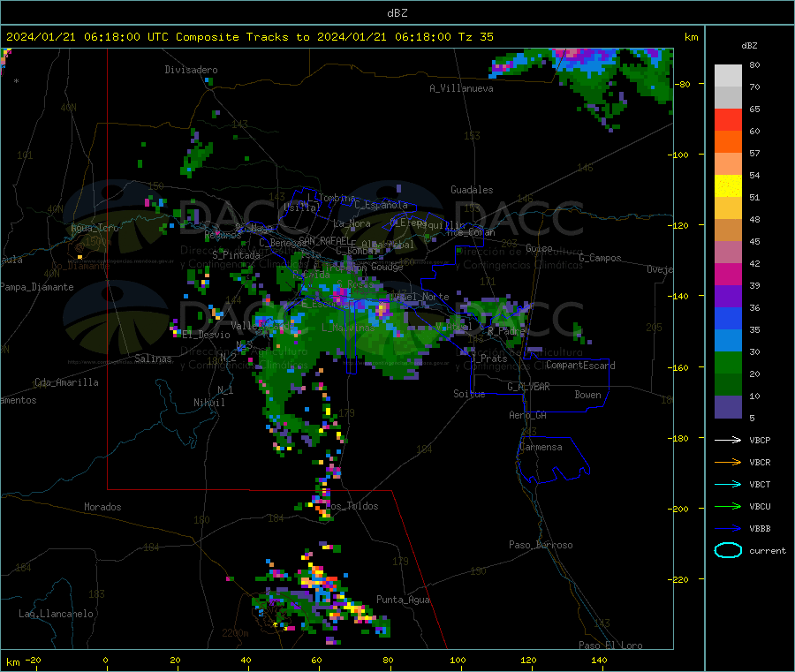Screen dimensions: 795x672
Task: Select the red 60 dBZ color swatch
Action: coord(728,119)
